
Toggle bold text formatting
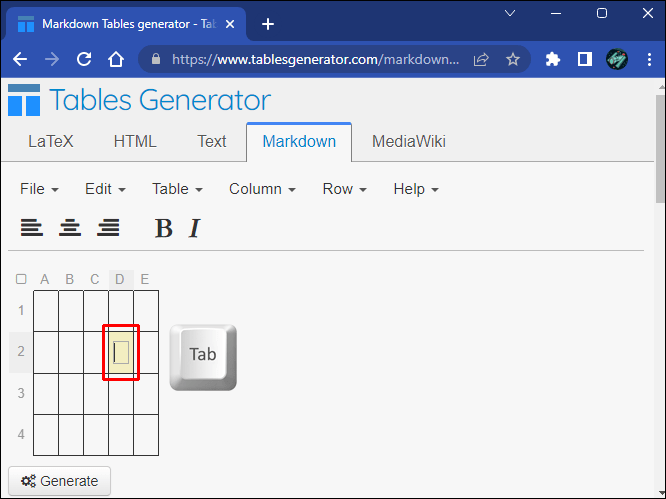coord(163,229)
